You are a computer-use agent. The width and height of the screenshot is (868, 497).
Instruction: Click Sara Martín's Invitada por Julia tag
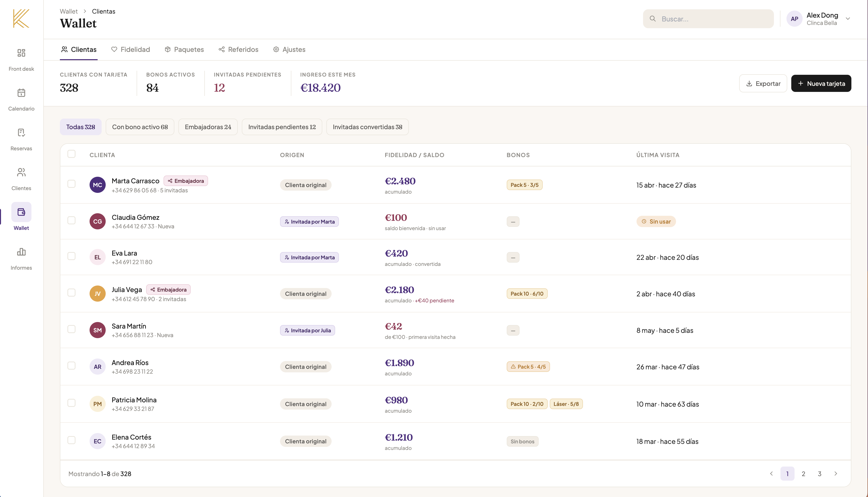point(307,330)
